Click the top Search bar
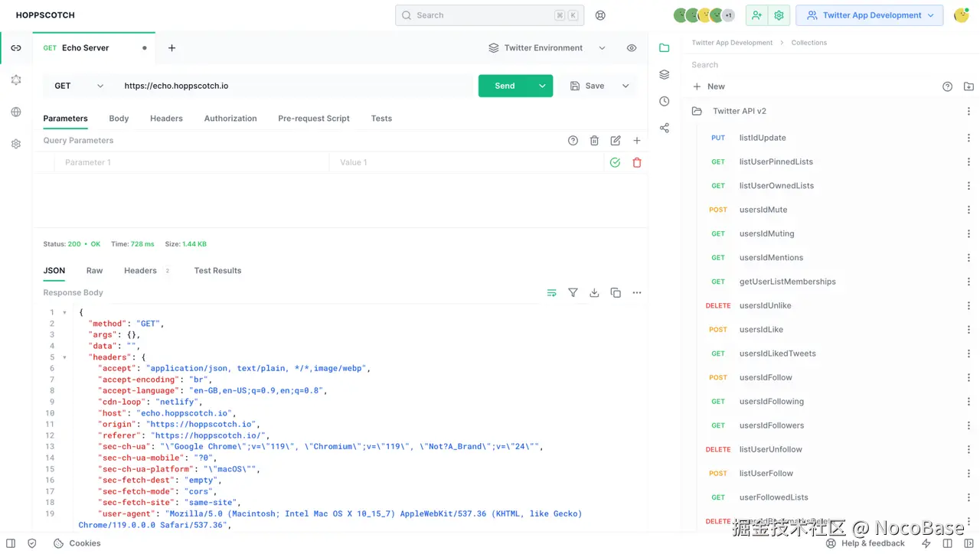This screenshot has height=554, width=980. [x=489, y=15]
